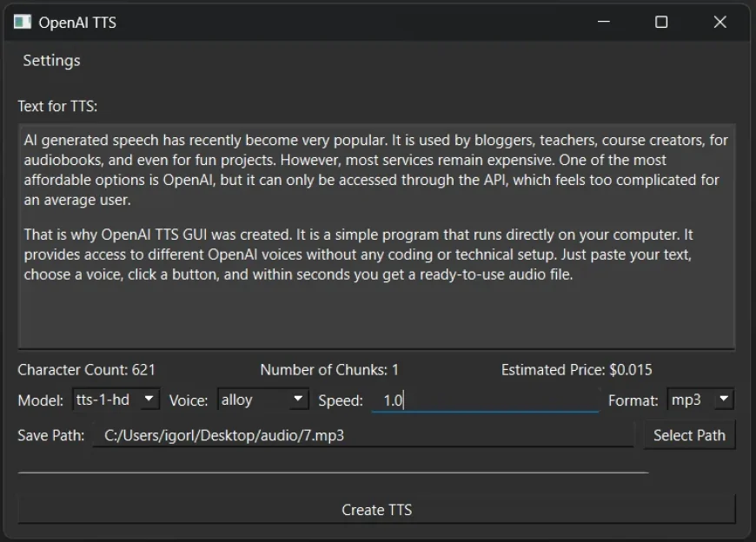The width and height of the screenshot is (756, 542).
Task: Click the paragraph starting 'That is why OpenAI'
Action: click(358, 254)
